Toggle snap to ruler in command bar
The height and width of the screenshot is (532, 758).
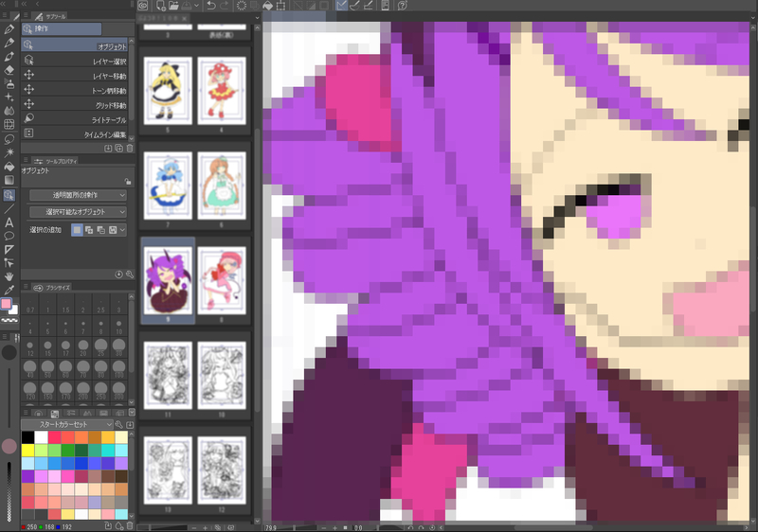[x=342, y=6]
